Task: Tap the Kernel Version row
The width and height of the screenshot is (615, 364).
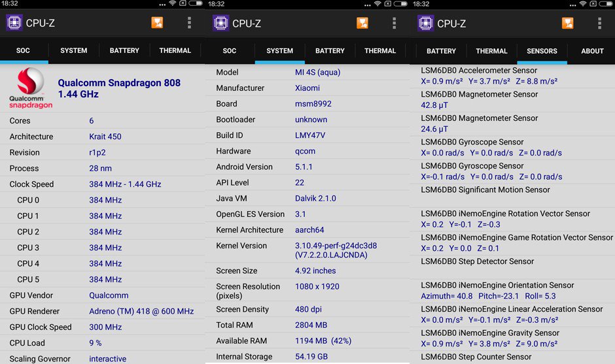Action: [x=307, y=250]
